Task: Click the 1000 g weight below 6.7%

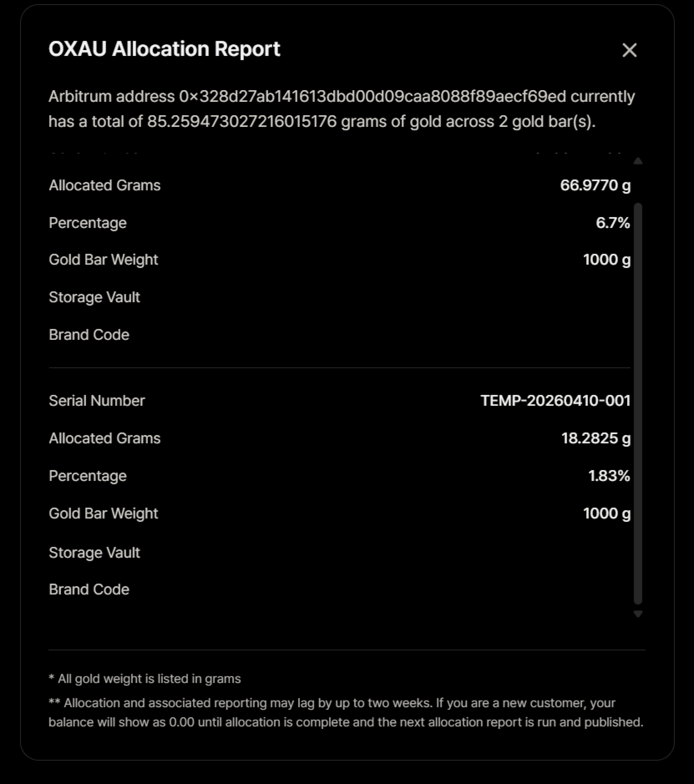Action: point(607,260)
